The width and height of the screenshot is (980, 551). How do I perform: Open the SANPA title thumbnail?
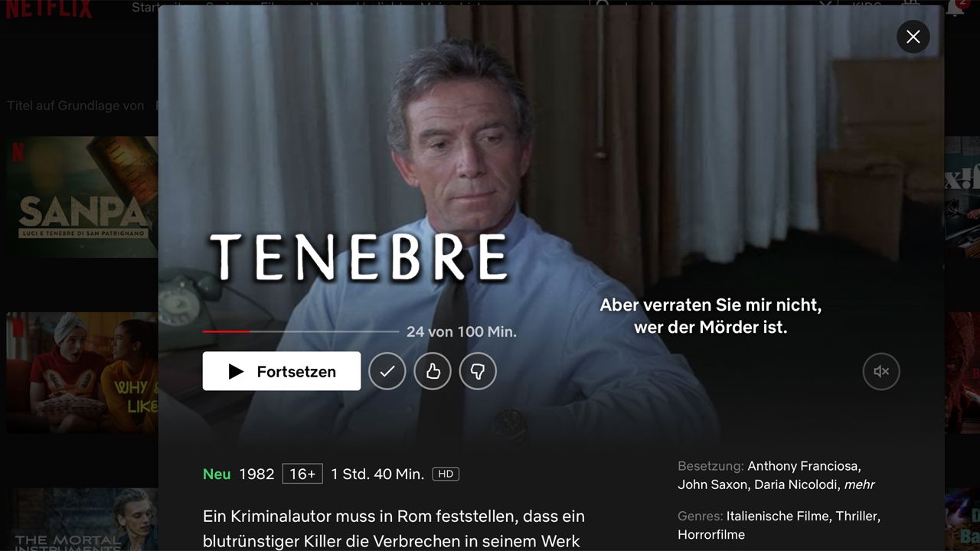tap(82, 197)
